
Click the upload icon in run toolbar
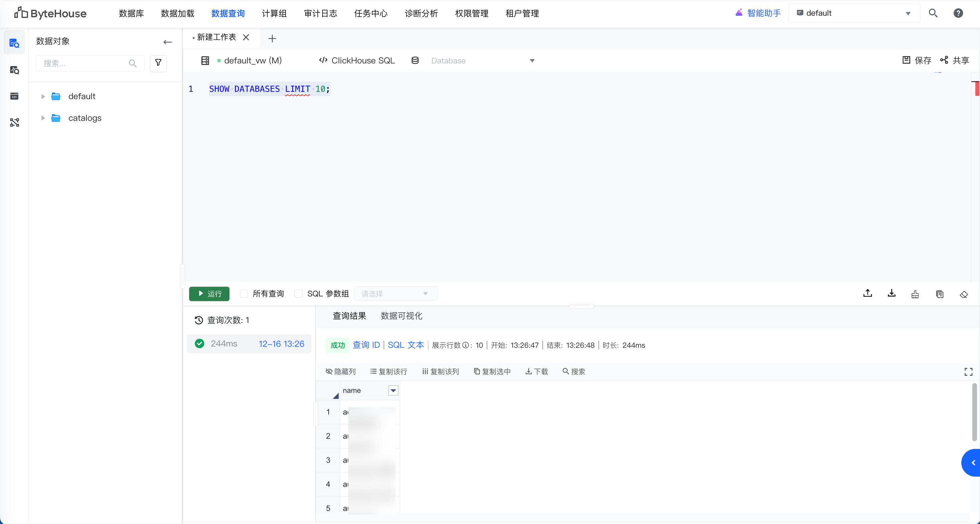point(867,293)
